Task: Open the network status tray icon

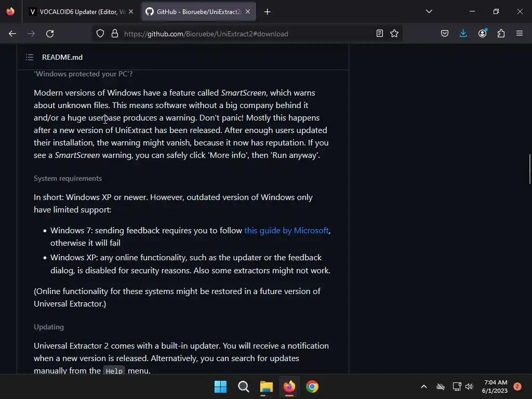Action: 457,387
